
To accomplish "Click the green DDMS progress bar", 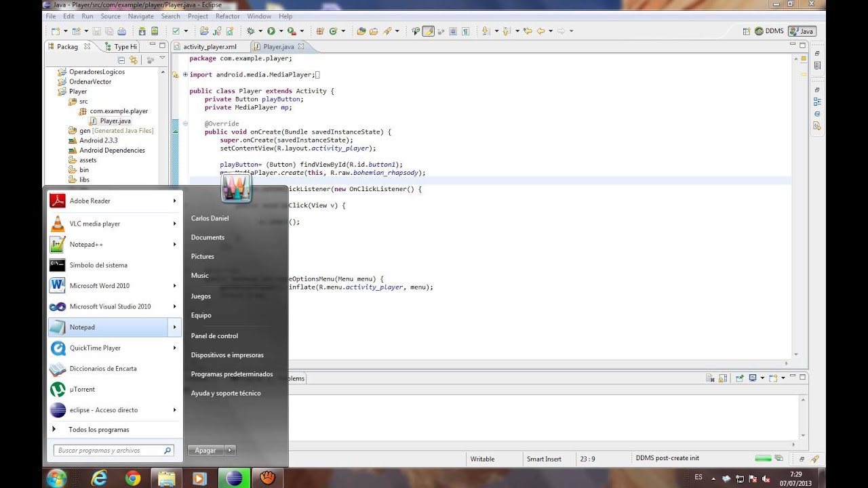I will pyautogui.click(x=763, y=458).
